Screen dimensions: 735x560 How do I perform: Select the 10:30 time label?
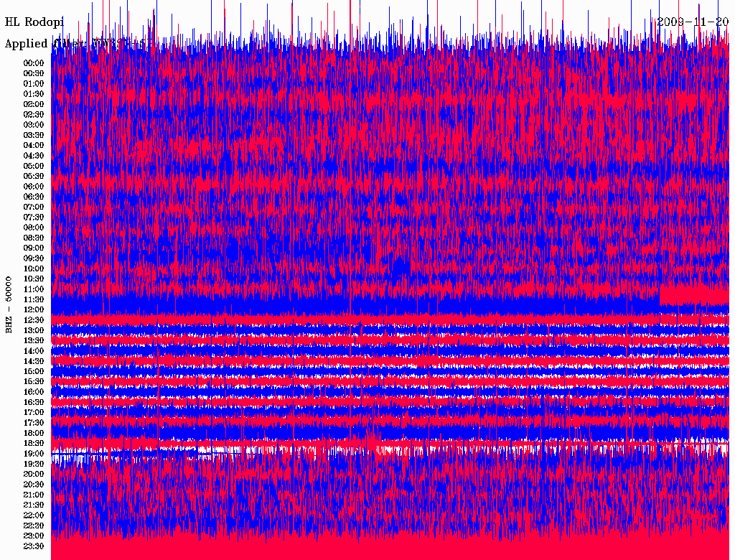[34, 279]
